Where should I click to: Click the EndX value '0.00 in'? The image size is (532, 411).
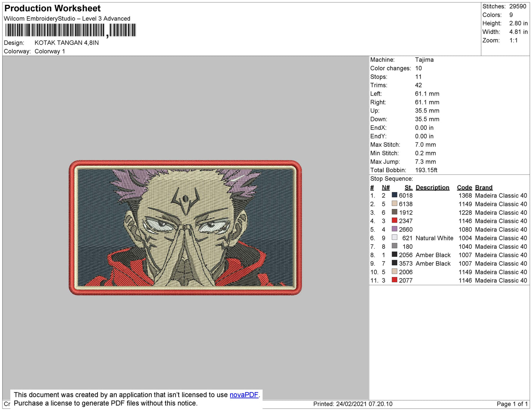click(424, 128)
